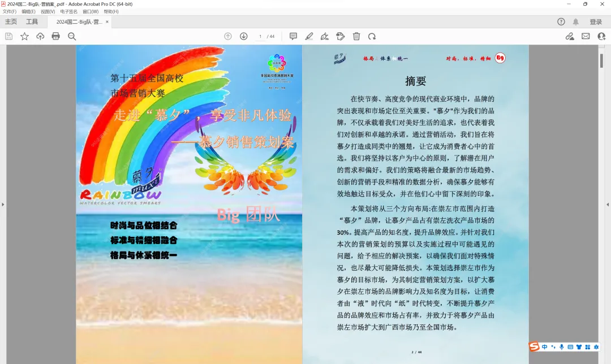This screenshot has height=364, width=611.
Task: Open the Print dialog via printer icon
Action: (55, 36)
